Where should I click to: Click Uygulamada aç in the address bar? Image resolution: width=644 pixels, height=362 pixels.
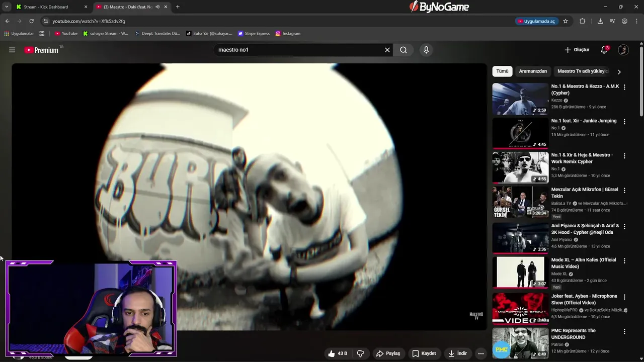click(x=536, y=21)
